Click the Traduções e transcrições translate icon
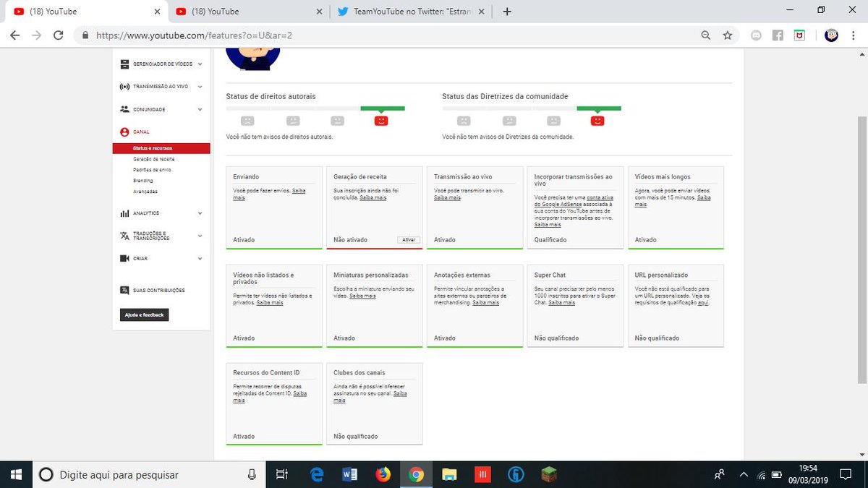This screenshot has width=868, height=488. 124,236
